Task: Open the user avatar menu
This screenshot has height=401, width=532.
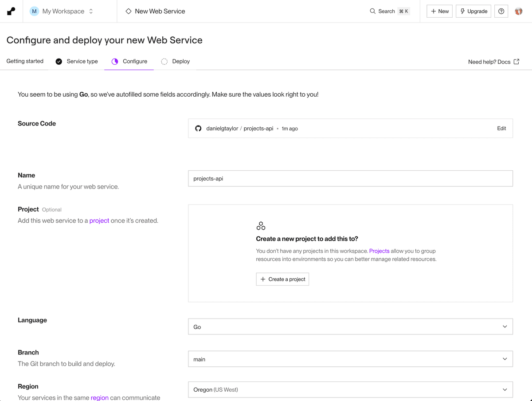Action: click(x=518, y=11)
